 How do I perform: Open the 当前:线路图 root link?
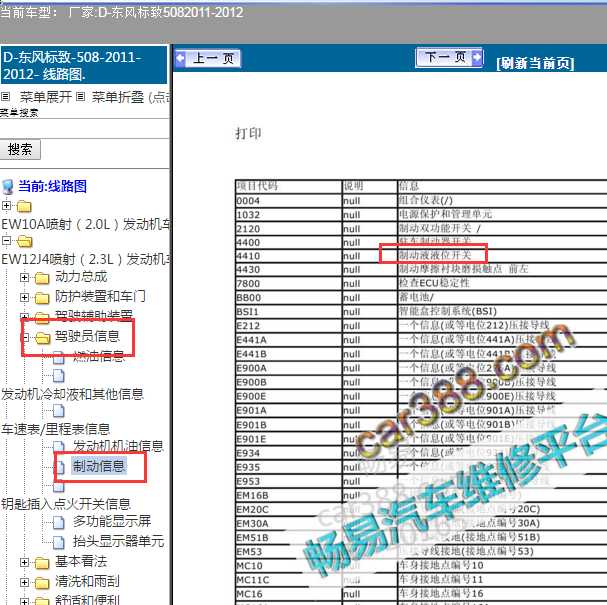52,186
